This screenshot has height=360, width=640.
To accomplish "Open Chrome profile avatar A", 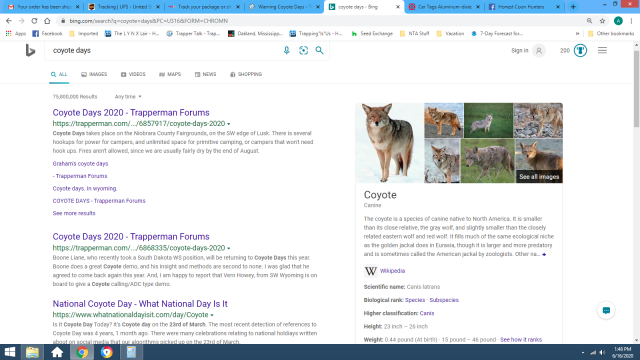I will [618, 21].
